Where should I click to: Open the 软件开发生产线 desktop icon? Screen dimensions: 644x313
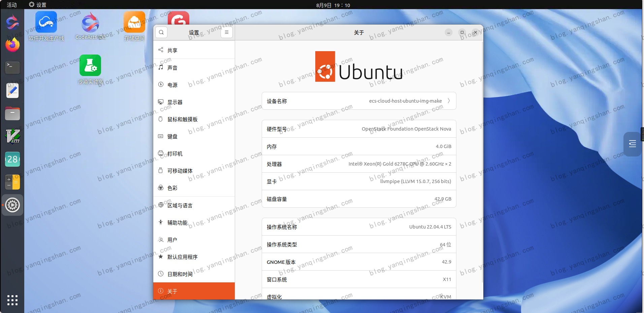46,26
